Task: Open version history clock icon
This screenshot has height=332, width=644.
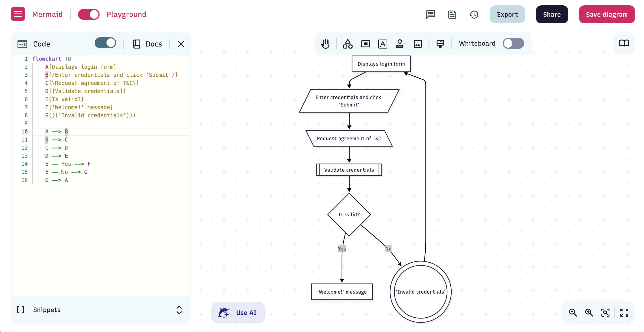Action: tap(474, 15)
